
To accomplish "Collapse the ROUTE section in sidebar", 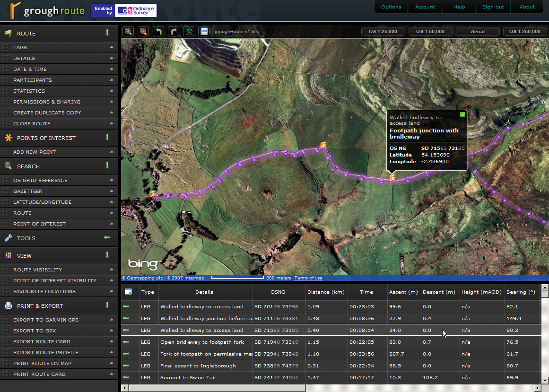I will click(x=107, y=33).
